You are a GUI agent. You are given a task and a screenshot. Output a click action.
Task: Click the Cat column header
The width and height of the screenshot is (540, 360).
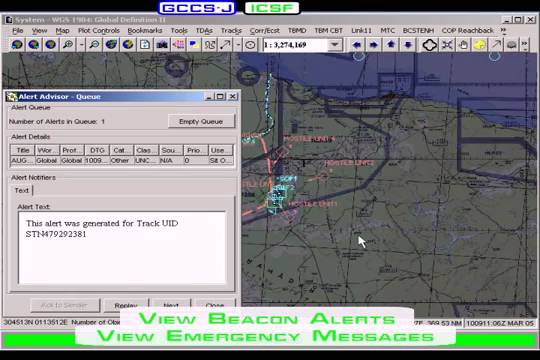coord(122,150)
